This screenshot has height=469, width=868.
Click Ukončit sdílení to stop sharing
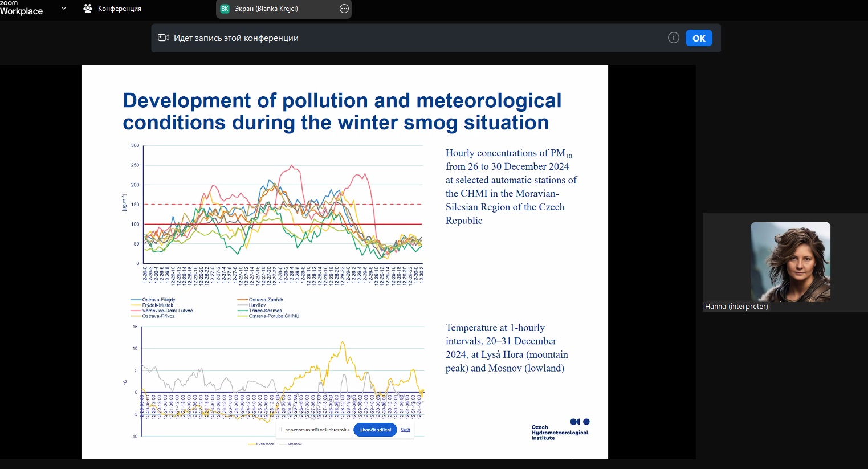[x=375, y=430]
